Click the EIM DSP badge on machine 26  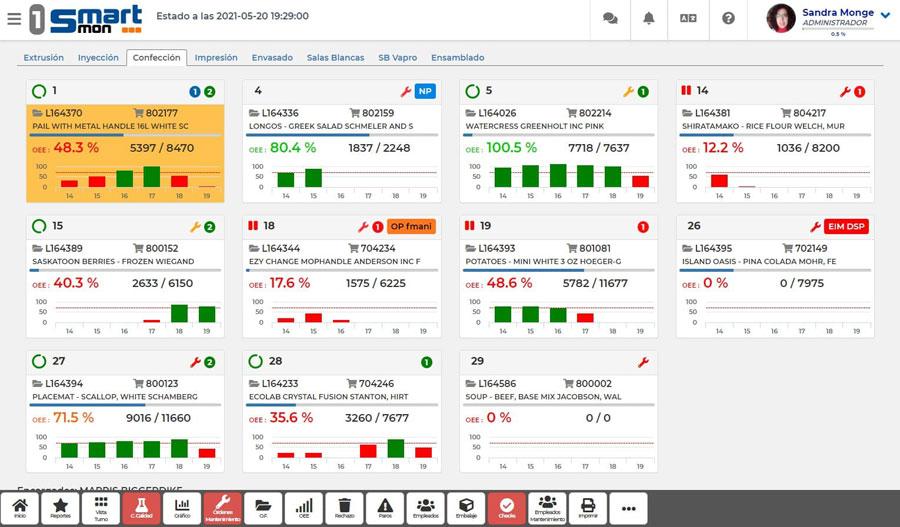(x=846, y=227)
